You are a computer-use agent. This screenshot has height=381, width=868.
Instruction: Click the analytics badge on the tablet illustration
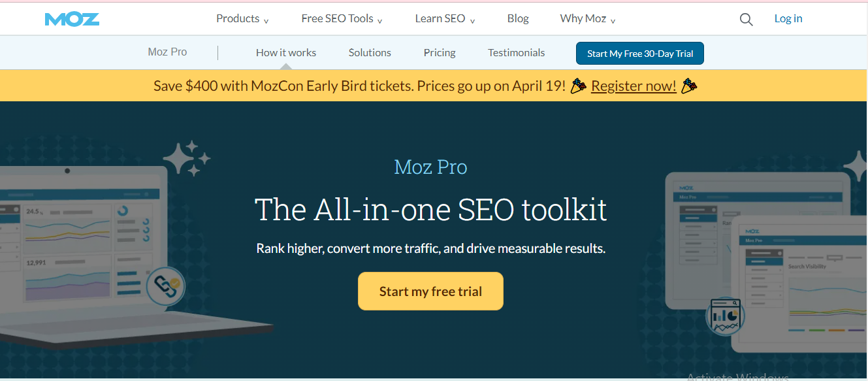point(725,316)
